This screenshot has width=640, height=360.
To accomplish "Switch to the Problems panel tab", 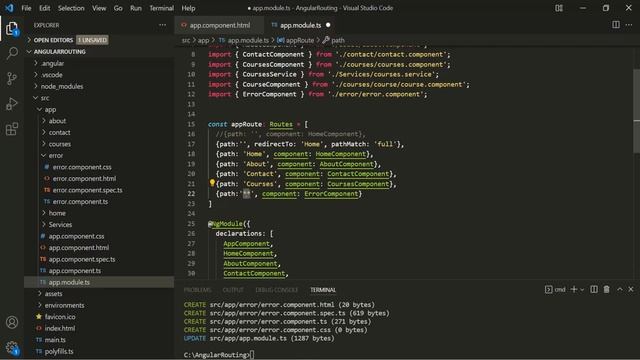I will 198,290.
